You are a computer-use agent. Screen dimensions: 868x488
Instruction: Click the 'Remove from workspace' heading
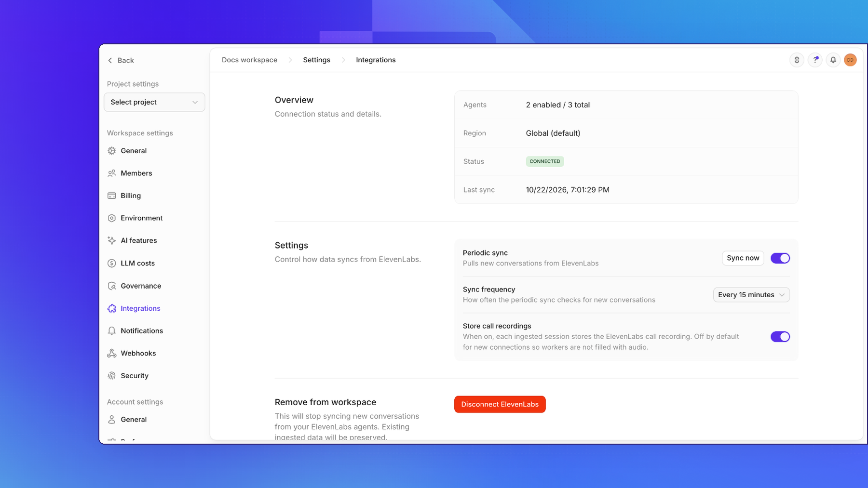[x=325, y=402]
